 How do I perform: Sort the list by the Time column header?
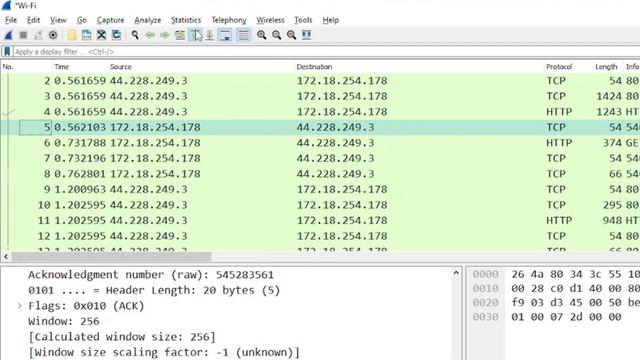point(80,67)
